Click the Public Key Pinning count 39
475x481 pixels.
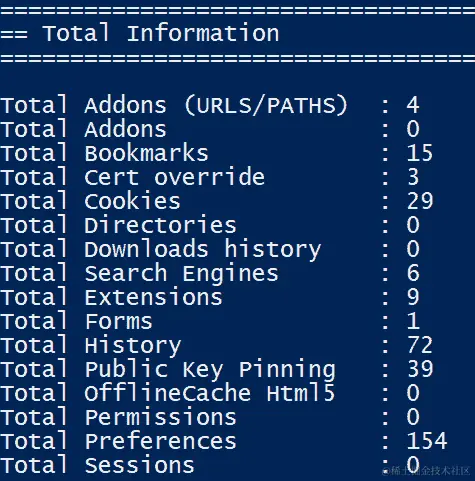[420, 369]
